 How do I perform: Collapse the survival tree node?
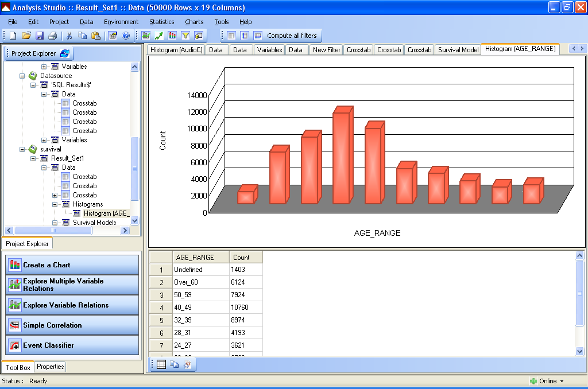[x=22, y=149]
